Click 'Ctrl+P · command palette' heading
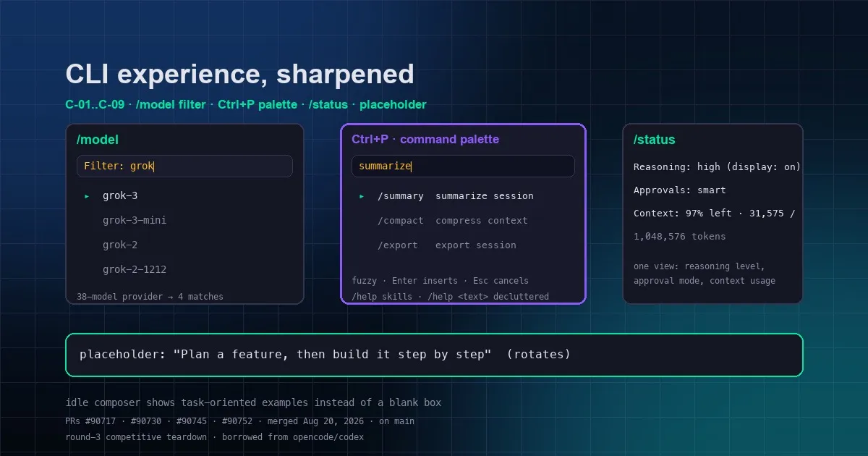 [x=425, y=139]
